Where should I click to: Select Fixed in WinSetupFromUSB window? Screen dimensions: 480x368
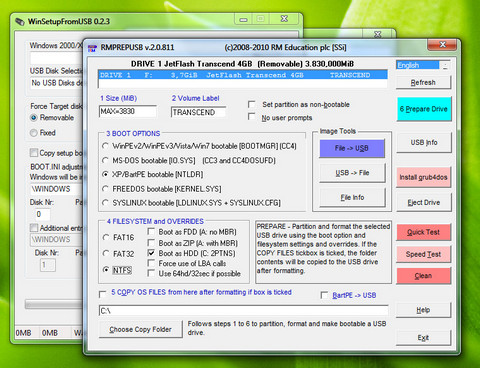tap(34, 133)
